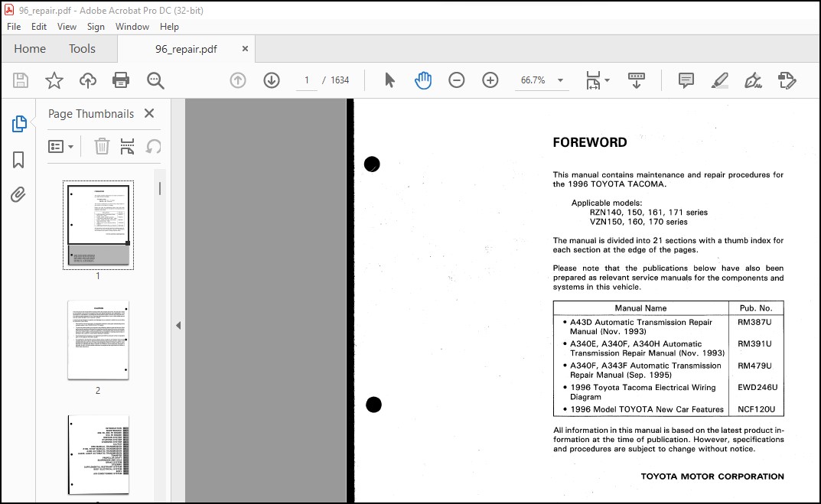Switch to the Tools tab
Viewport: 821px width, 504px height.
pos(82,49)
